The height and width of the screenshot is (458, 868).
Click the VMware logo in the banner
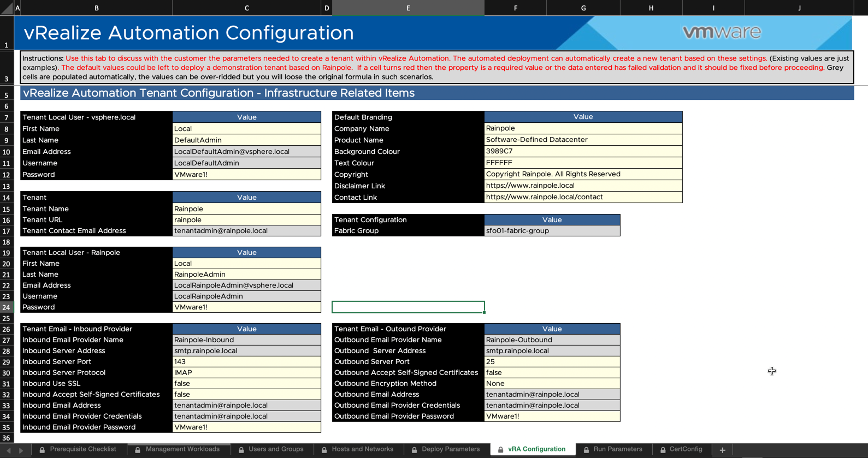722,32
